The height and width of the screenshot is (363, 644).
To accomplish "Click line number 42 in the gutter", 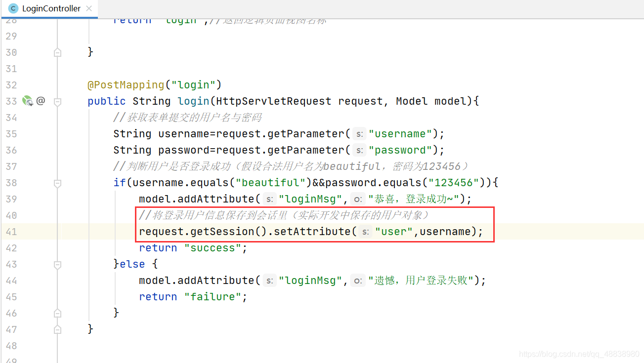I will coord(11,248).
